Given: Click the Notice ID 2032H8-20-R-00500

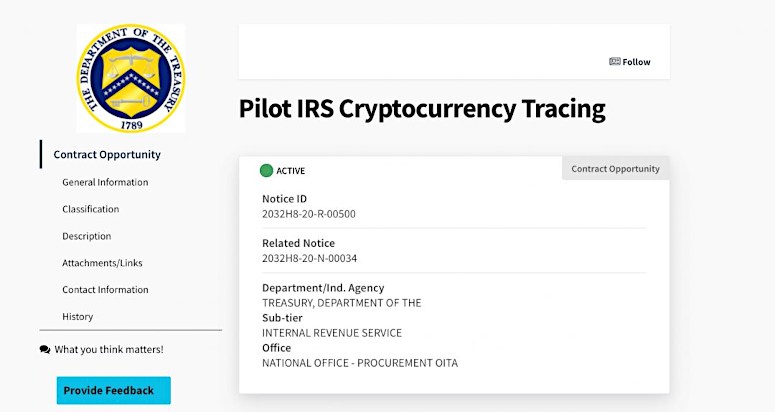Looking at the screenshot, I should 309,214.
